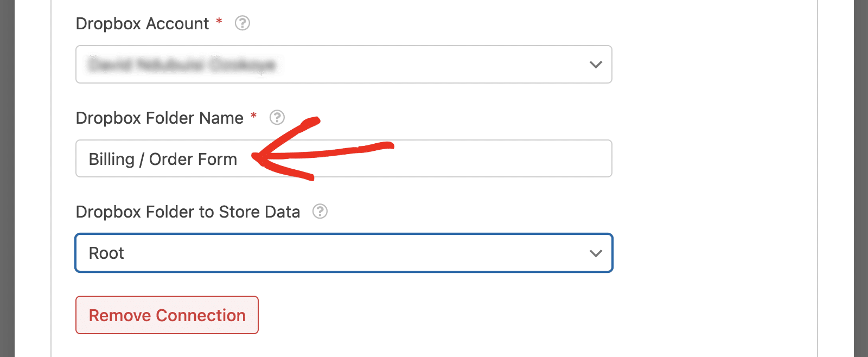Click the 'Dropbox Account' field label
This screenshot has height=357, width=868.
click(x=142, y=24)
